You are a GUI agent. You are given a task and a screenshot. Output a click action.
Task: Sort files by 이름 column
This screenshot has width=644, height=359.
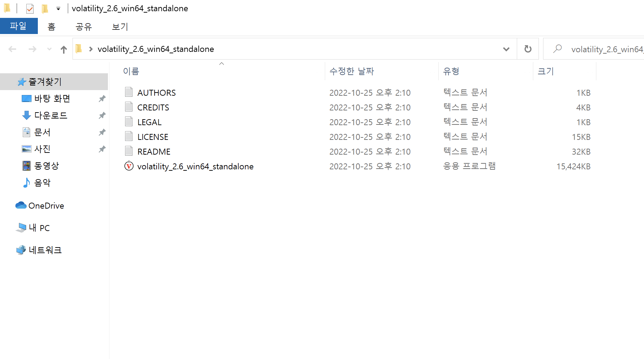(131, 71)
